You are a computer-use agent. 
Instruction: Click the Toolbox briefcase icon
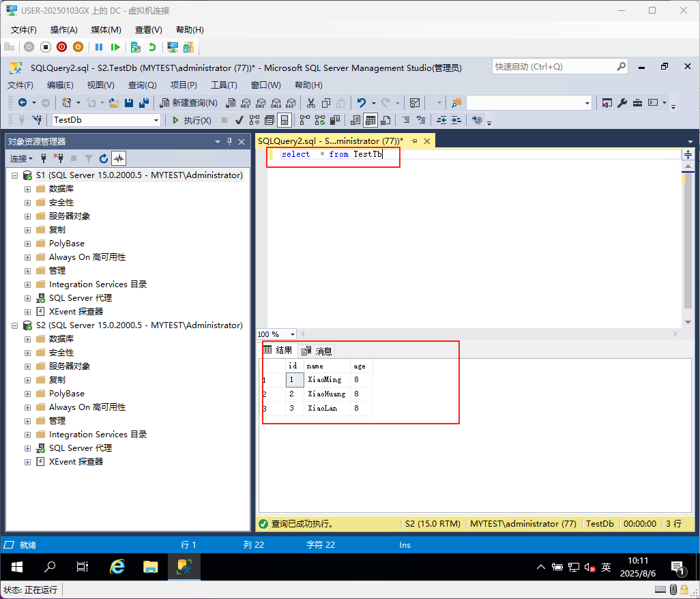point(637,103)
